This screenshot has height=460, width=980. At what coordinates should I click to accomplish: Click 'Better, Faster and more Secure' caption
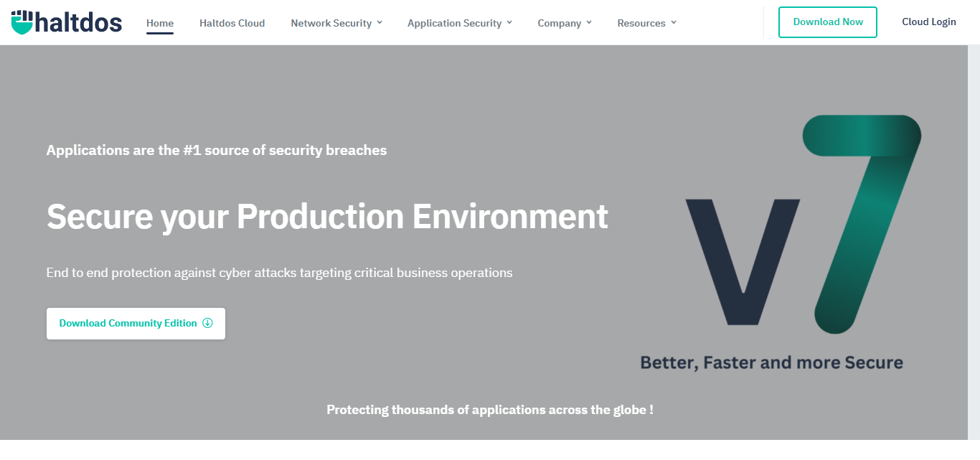771,362
